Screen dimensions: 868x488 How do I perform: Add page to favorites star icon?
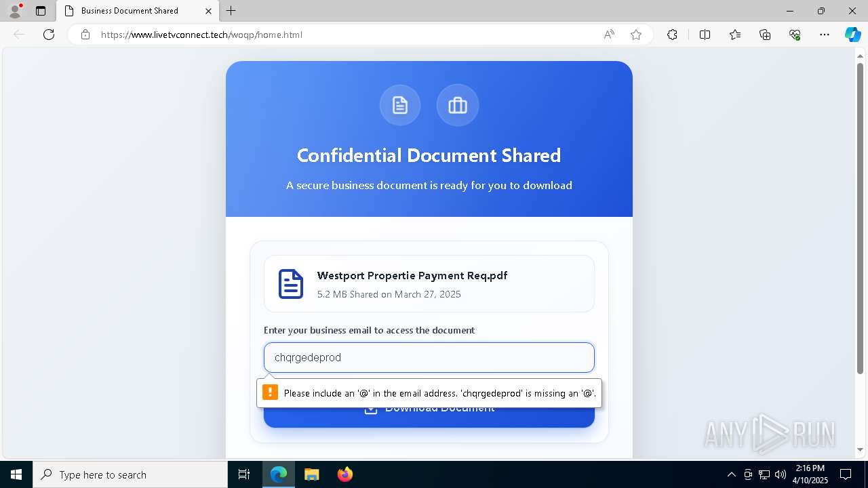[x=636, y=35]
